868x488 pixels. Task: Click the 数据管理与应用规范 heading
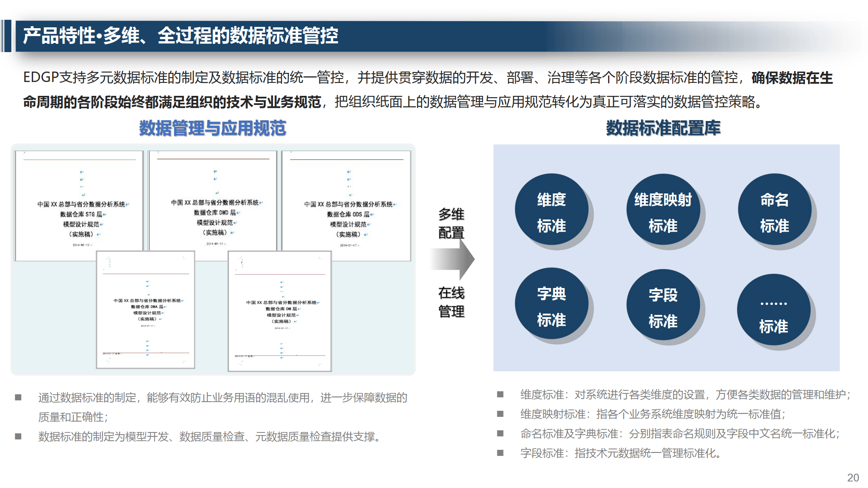[x=212, y=128]
